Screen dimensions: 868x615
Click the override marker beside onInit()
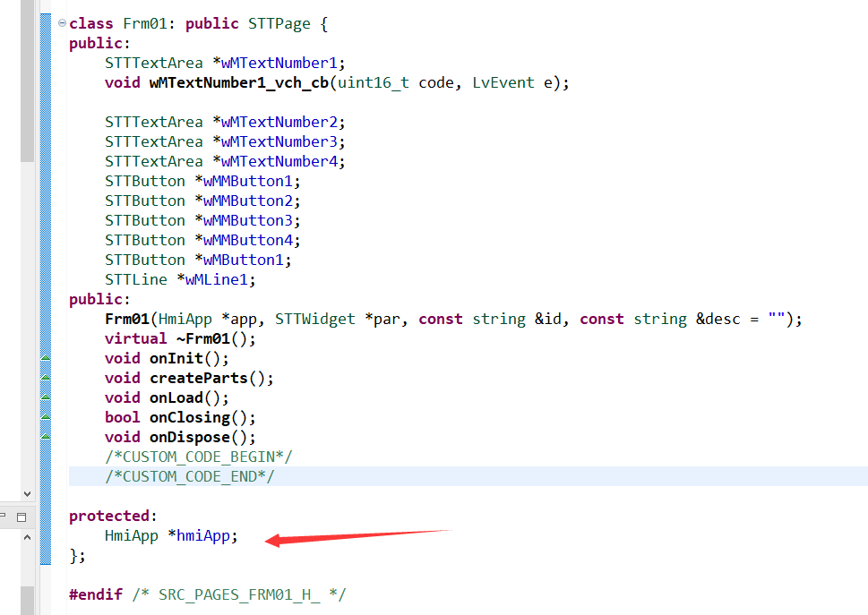46,358
